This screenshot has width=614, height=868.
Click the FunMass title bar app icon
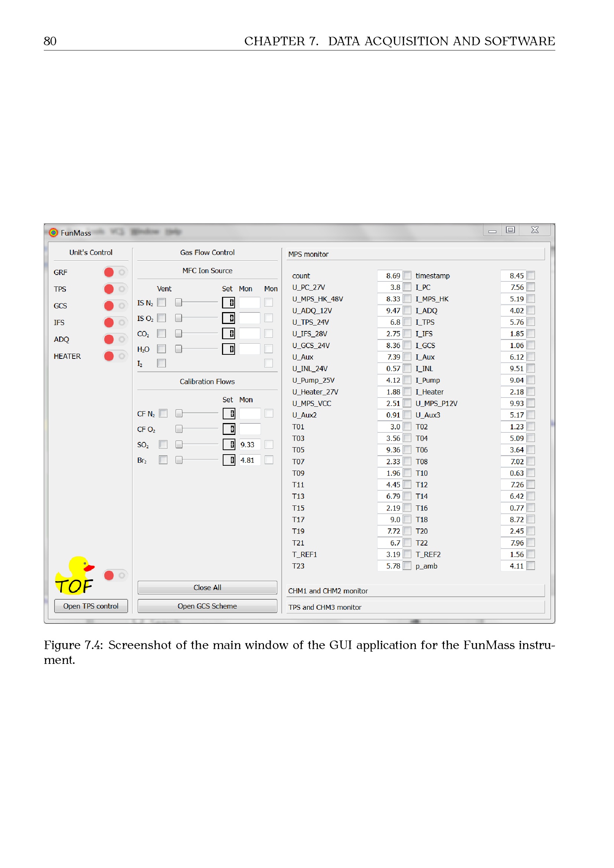[x=54, y=233]
